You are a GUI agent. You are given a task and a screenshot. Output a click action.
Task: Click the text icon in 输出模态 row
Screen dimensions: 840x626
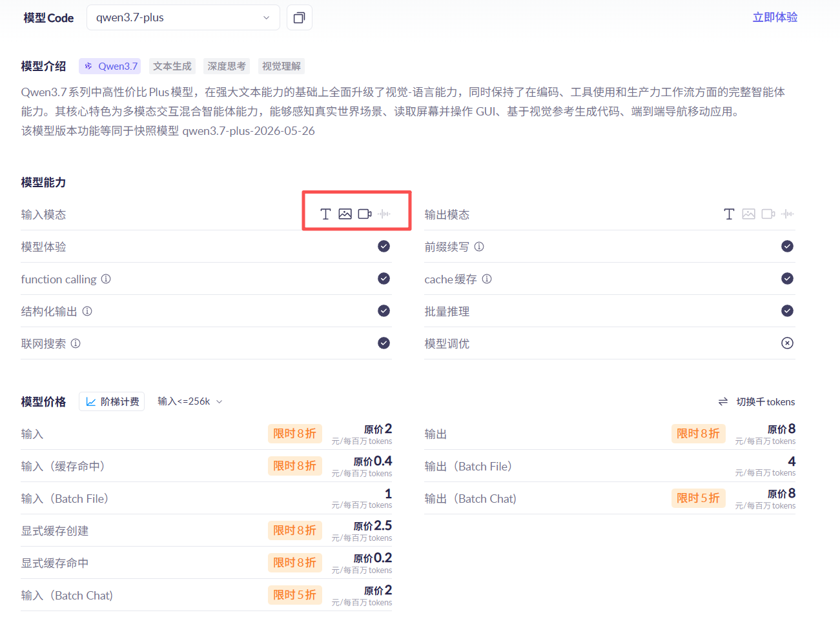click(729, 214)
